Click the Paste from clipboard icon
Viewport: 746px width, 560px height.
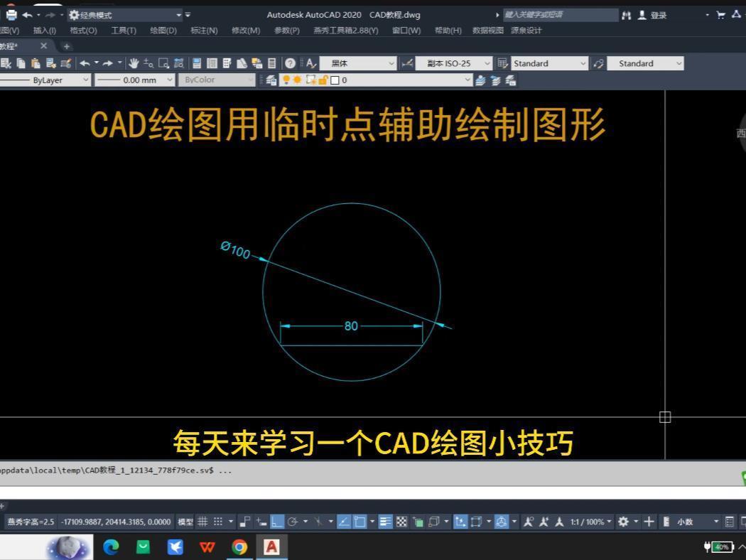pos(36,63)
